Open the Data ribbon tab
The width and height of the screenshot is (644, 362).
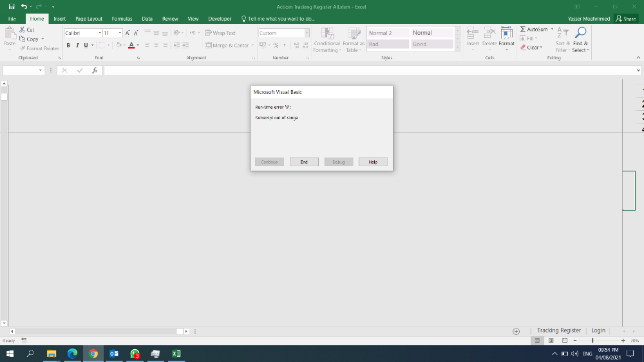(x=147, y=19)
